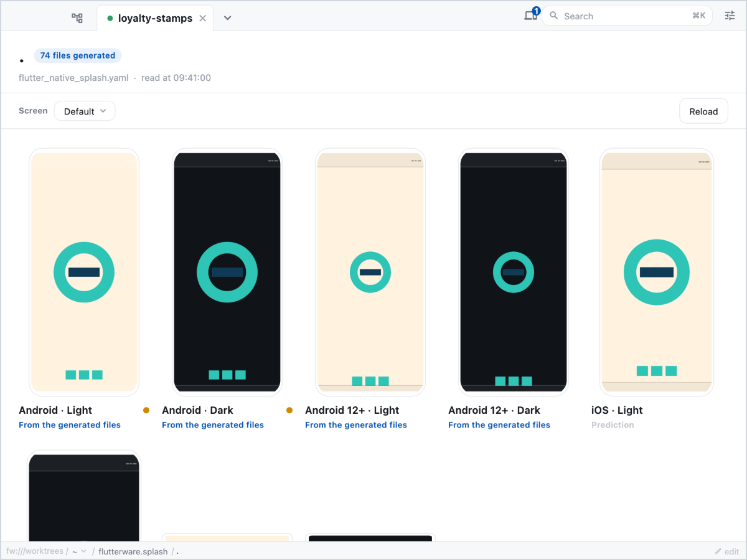The image size is (747, 560).
Task: Click the orange warning dot beside Android · Light
Action: tap(146, 410)
